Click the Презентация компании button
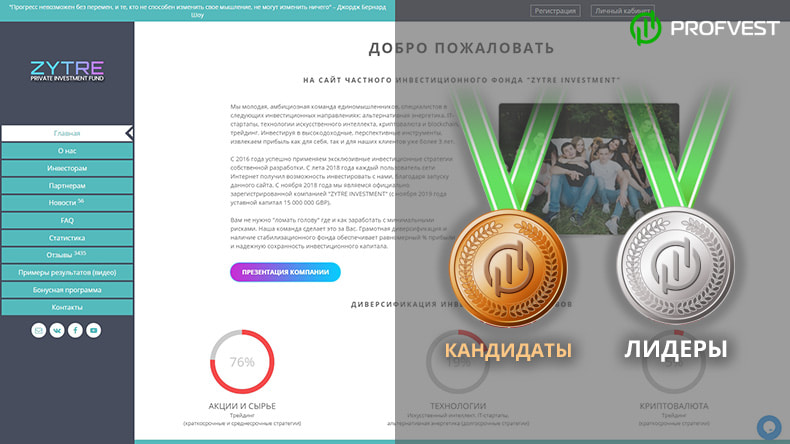The width and height of the screenshot is (790, 444). [x=285, y=272]
